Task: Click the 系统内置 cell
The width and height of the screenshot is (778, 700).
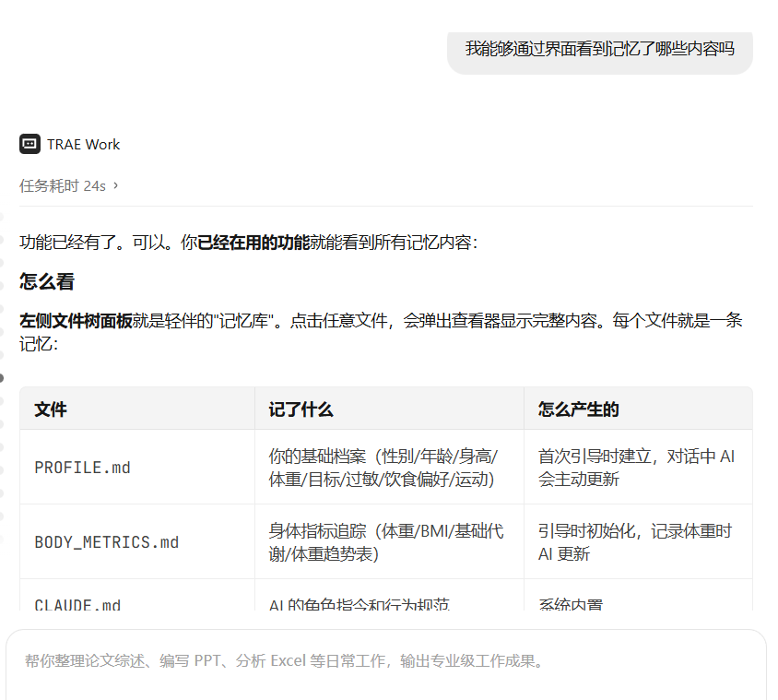Action: pyautogui.click(x=638, y=596)
